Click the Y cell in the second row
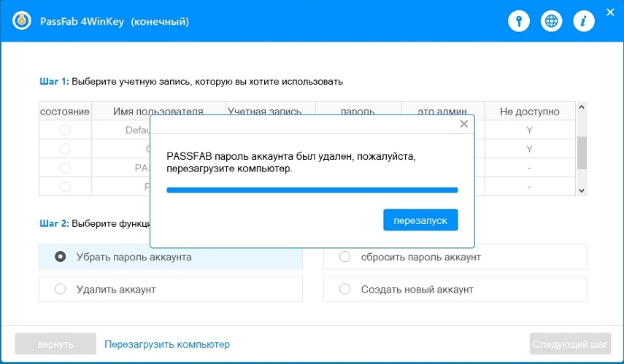The width and height of the screenshot is (624, 364). click(x=529, y=149)
